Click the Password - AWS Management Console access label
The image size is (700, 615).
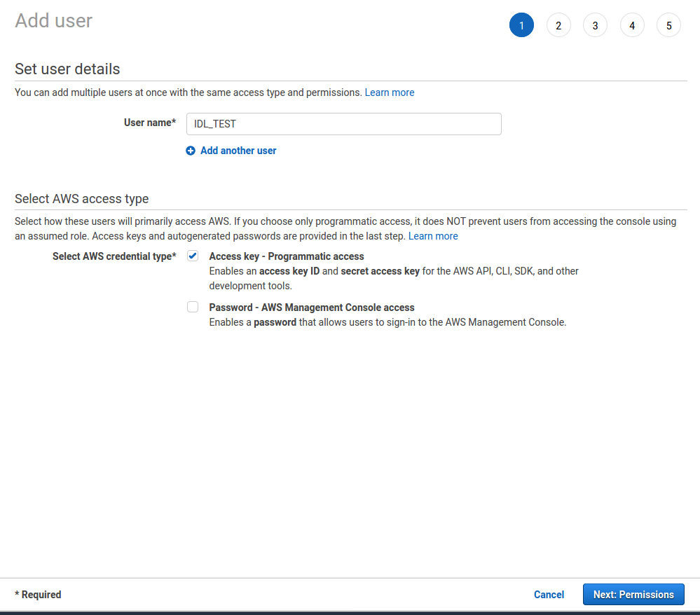pos(312,307)
